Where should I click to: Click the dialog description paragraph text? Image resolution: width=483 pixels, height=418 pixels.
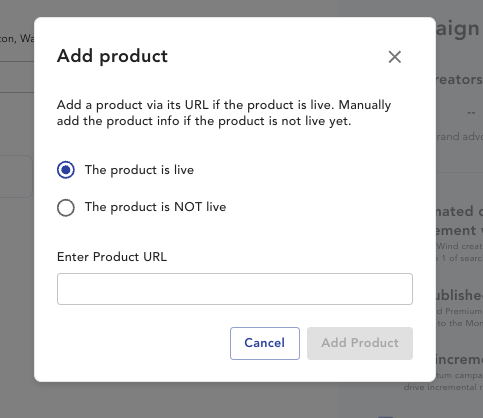pos(224,113)
